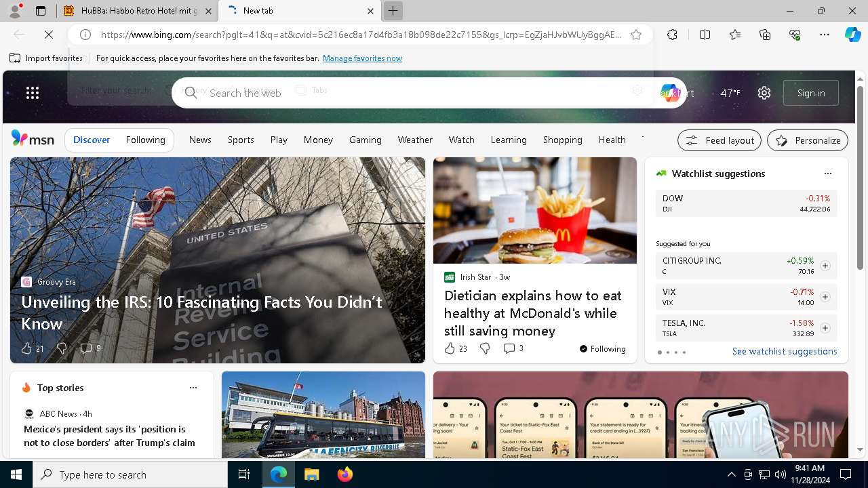This screenshot has width=868, height=488.
Task: Open the msn logo home
Action: (33, 139)
